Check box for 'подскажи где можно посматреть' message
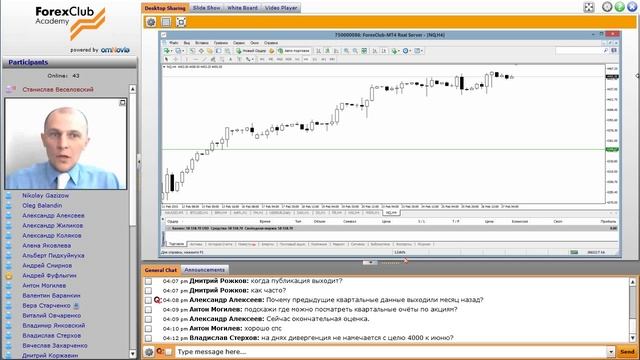 tap(149, 310)
